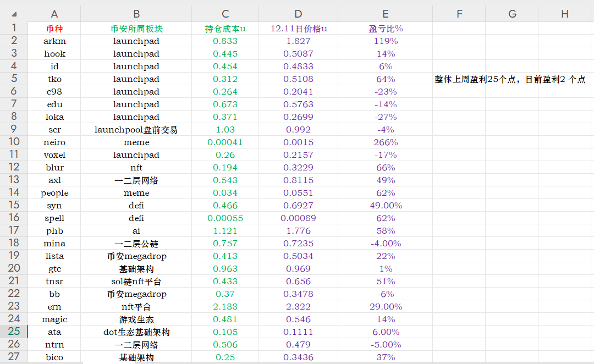Click the header cell 币安所属板块
Screen dimensions: 594x364
pos(136,29)
